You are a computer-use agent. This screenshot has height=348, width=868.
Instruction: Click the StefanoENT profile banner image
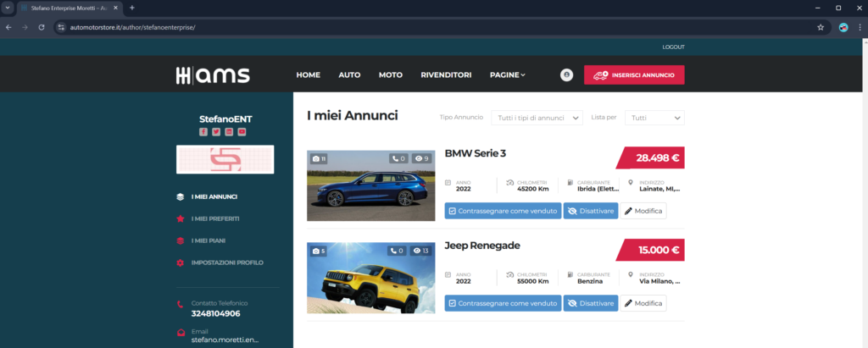pos(225,159)
